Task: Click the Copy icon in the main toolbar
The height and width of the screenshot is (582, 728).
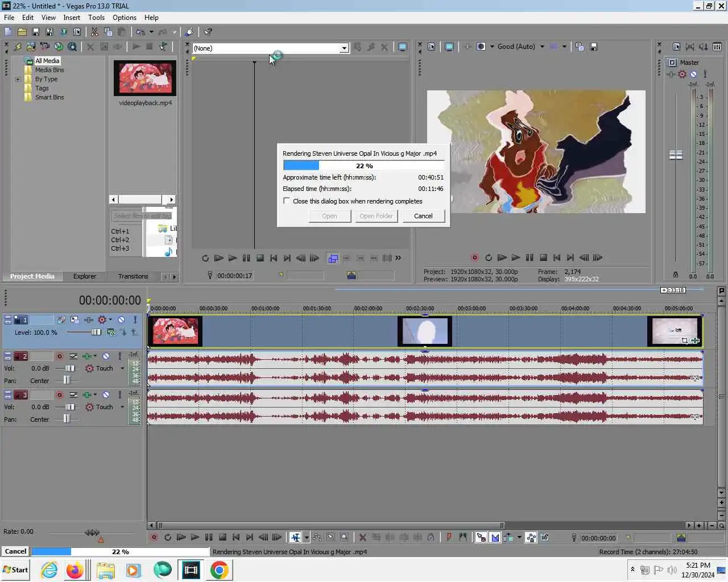Action: click(108, 32)
